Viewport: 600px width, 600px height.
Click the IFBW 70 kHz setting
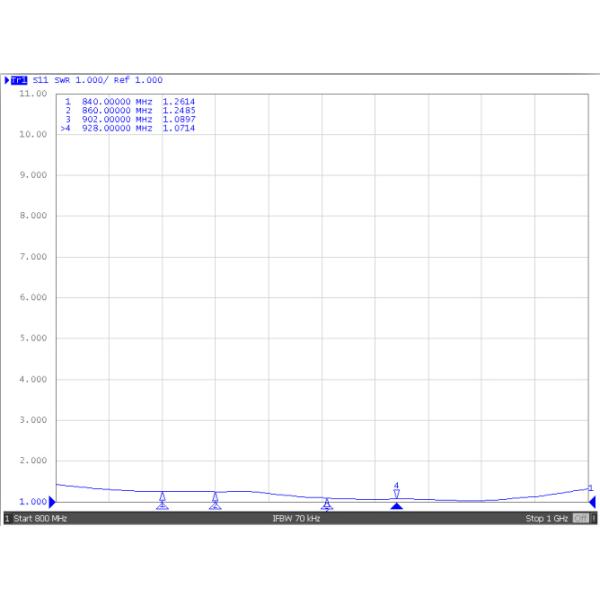tap(296, 518)
